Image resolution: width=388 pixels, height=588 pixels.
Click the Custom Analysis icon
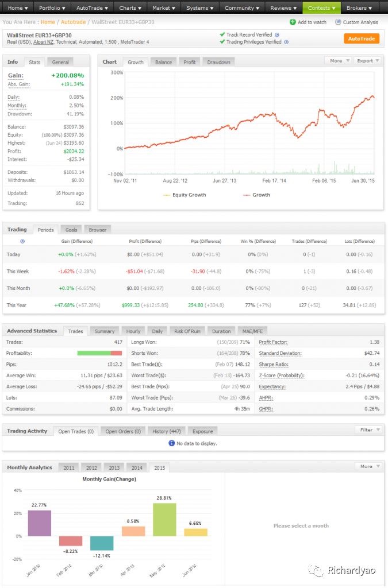tap(337, 22)
